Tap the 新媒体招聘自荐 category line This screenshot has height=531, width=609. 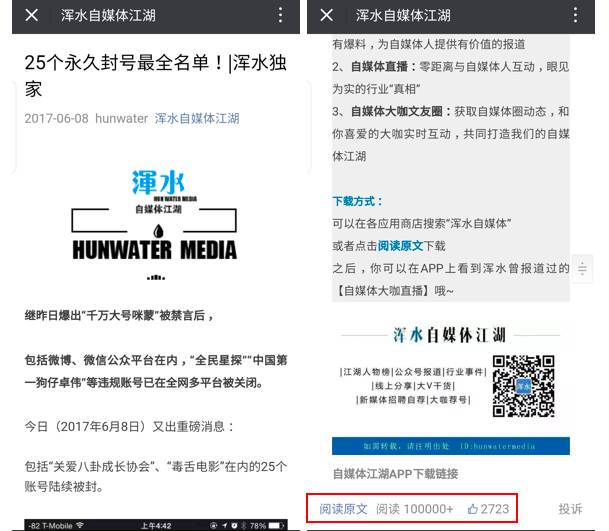[x=413, y=400]
